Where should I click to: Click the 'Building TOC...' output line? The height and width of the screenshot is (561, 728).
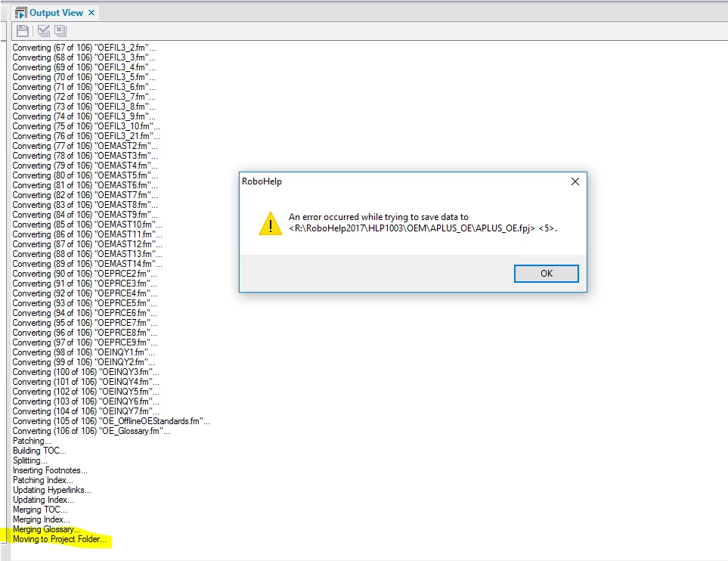click(39, 451)
